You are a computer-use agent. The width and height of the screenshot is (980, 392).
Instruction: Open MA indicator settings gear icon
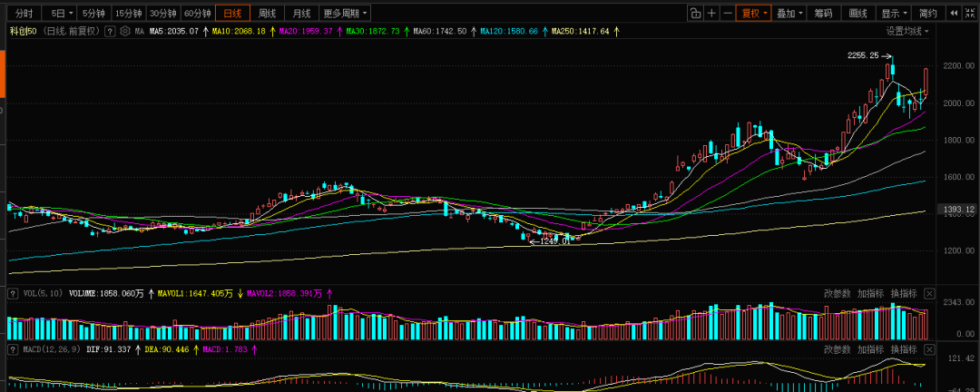pyautogui.click(x=125, y=31)
